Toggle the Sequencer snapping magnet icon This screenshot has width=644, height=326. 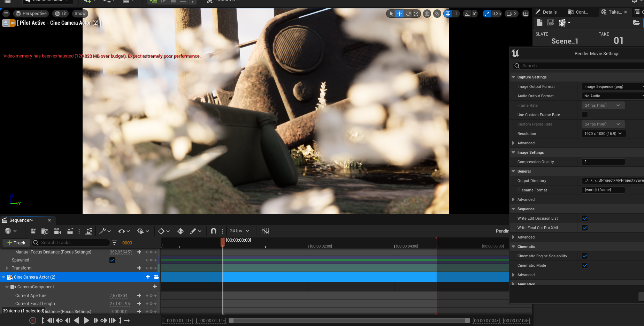(x=213, y=231)
